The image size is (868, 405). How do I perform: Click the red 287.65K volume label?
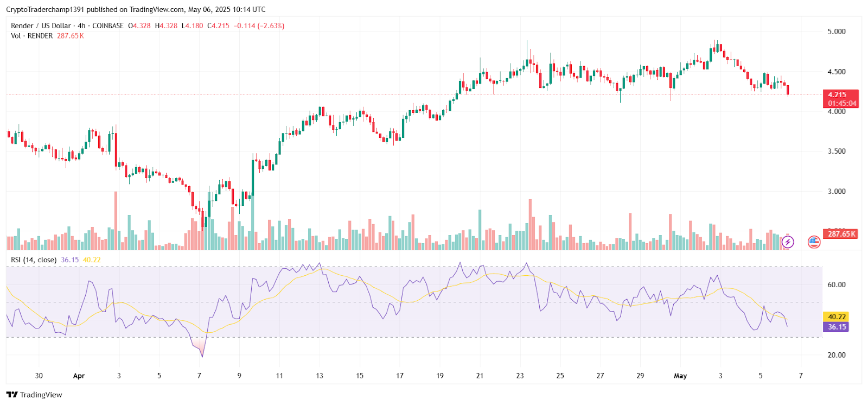(x=841, y=234)
